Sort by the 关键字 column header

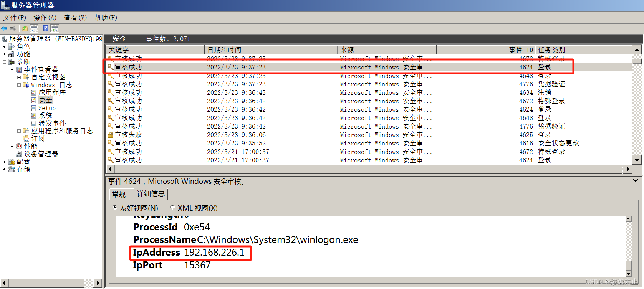pos(155,50)
